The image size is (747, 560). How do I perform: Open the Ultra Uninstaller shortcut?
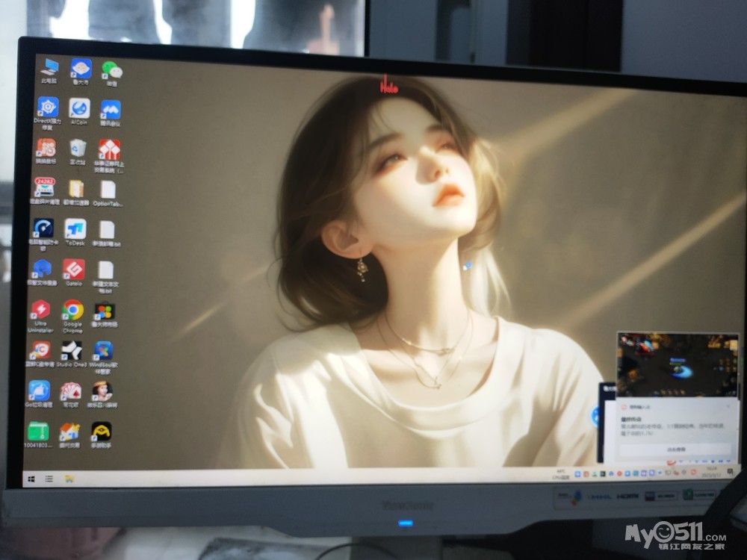point(40,310)
